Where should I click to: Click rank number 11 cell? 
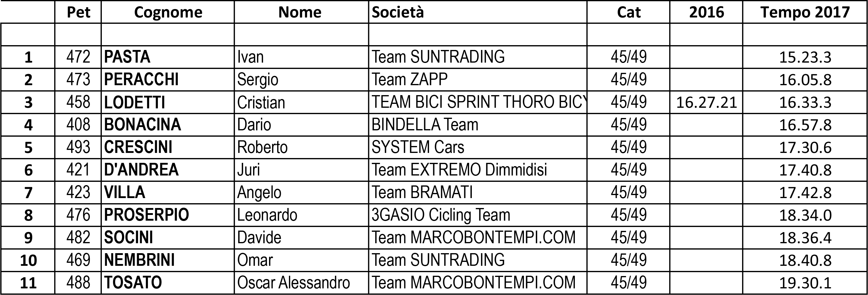tap(28, 283)
